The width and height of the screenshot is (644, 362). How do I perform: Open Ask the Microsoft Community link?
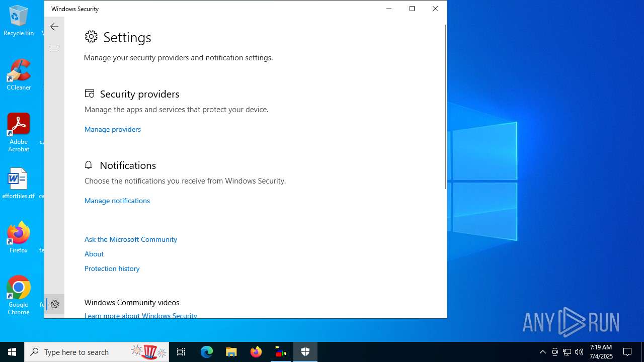click(x=131, y=239)
